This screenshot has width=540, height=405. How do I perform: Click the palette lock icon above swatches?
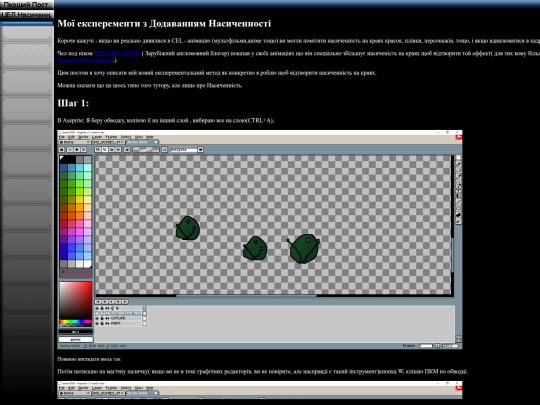(x=62, y=149)
